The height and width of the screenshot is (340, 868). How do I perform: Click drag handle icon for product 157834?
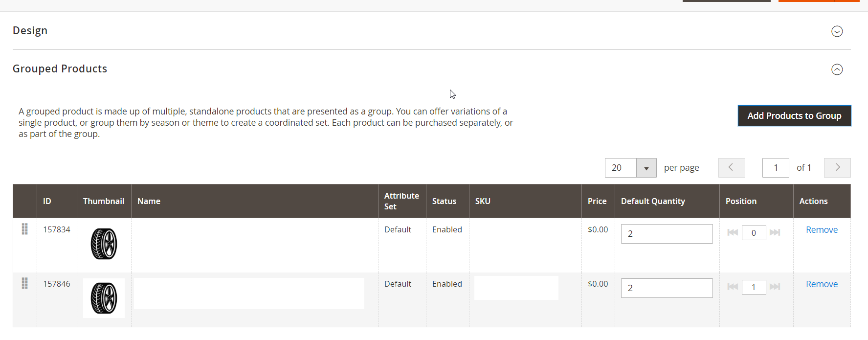click(x=24, y=229)
